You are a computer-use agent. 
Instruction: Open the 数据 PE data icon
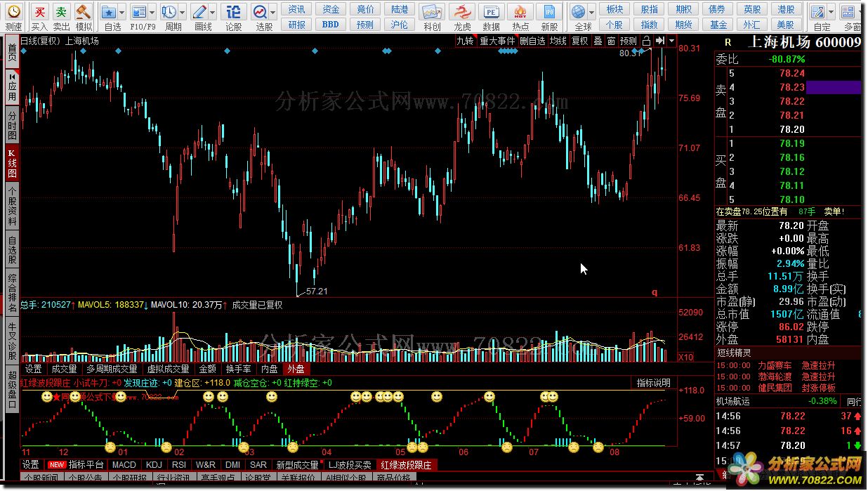[492, 12]
